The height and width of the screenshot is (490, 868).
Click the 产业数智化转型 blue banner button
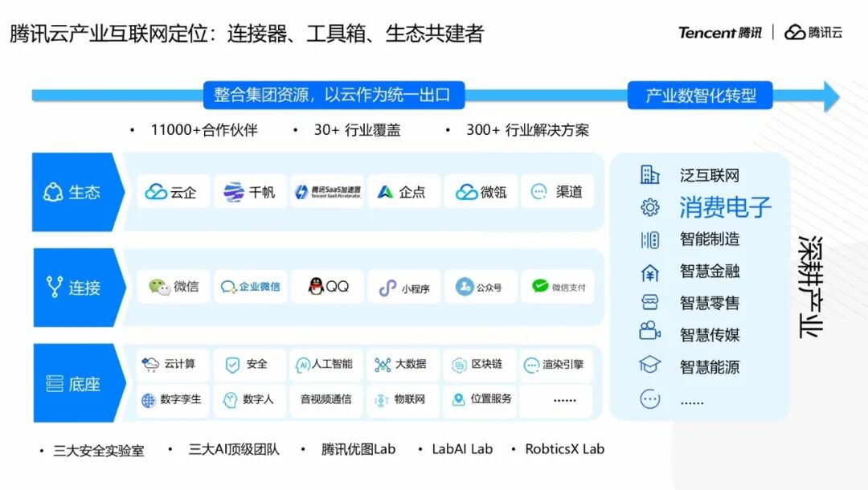[700, 96]
